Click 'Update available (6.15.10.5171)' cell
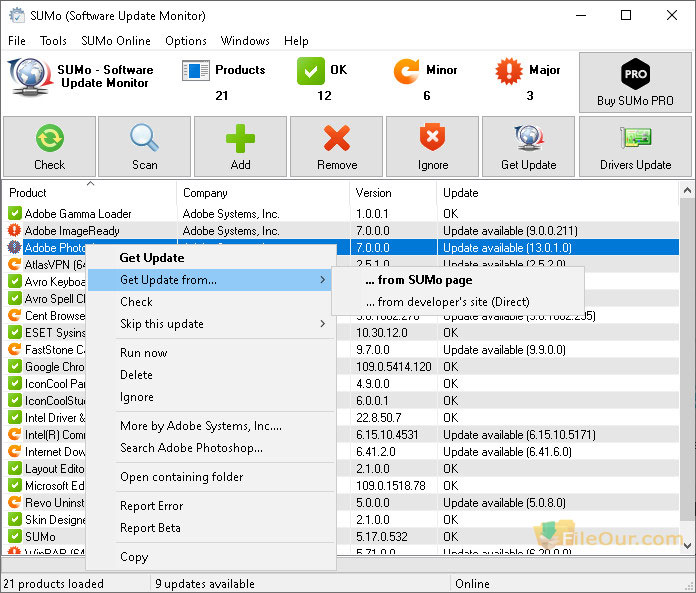This screenshot has height=593, width=696. (519, 435)
